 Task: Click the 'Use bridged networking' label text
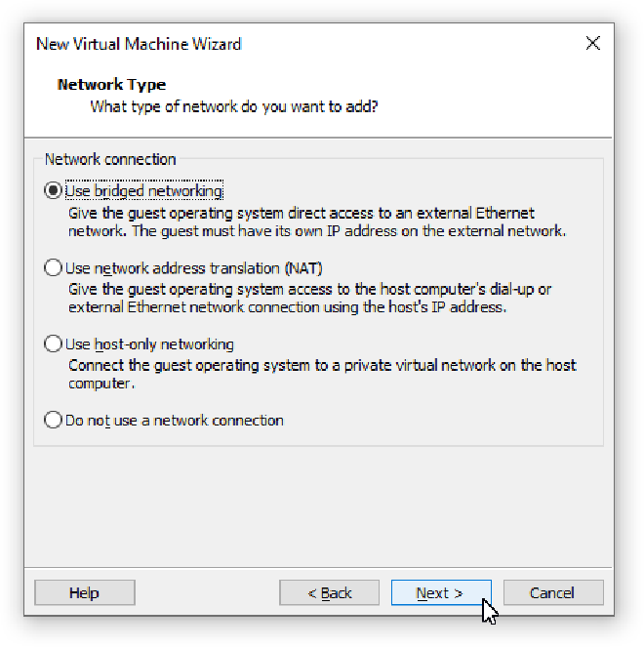click(x=143, y=191)
